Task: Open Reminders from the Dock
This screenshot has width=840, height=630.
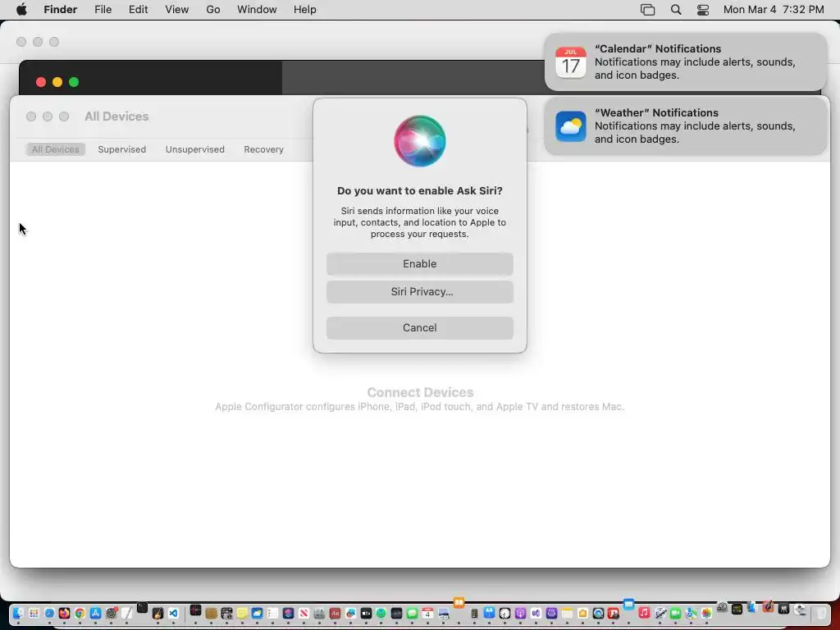Action: point(272,614)
